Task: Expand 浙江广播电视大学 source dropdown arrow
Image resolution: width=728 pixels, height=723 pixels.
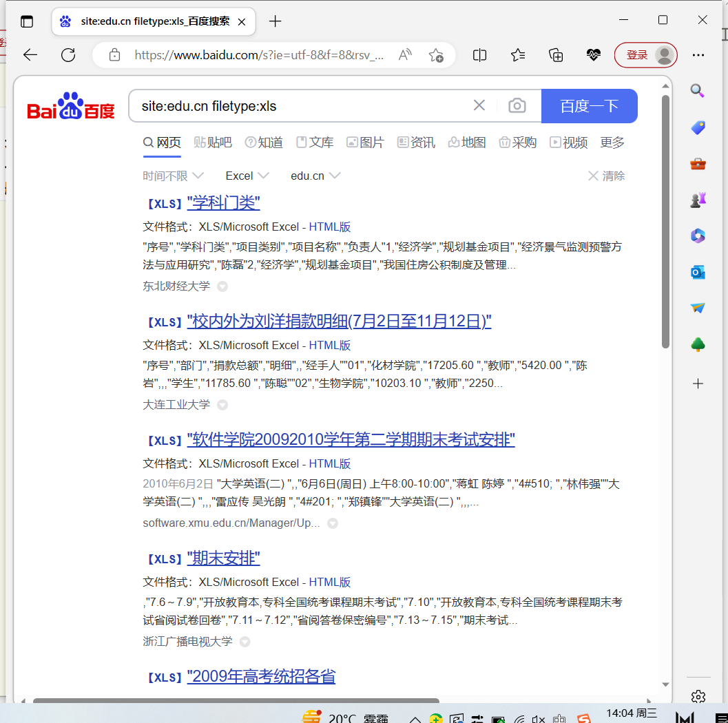Action: point(245,641)
